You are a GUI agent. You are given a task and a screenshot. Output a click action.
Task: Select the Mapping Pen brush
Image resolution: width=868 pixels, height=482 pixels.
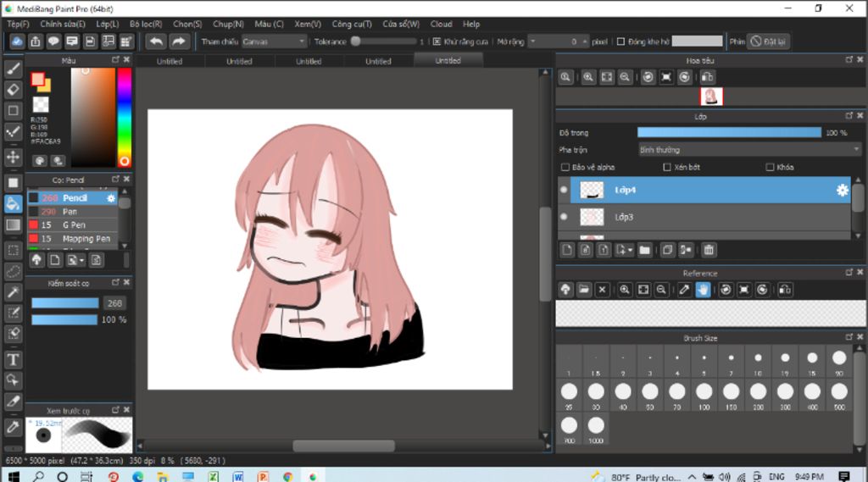point(73,239)
